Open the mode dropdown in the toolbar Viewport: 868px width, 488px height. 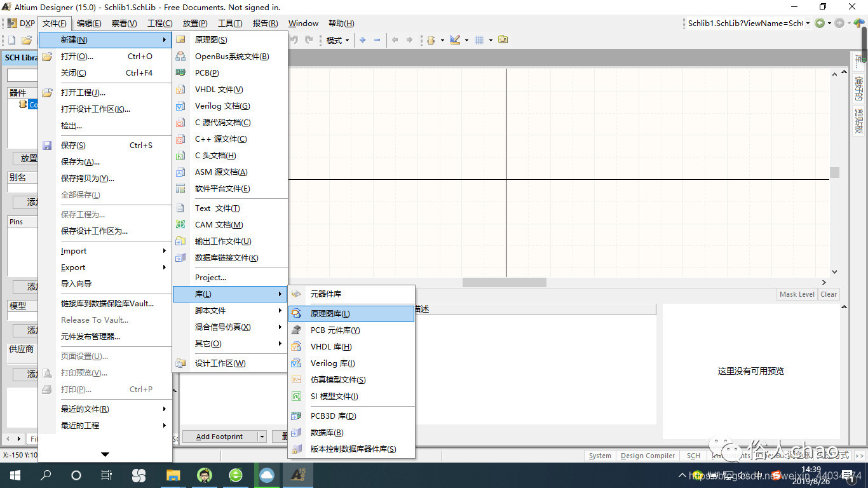coord(337,40)
